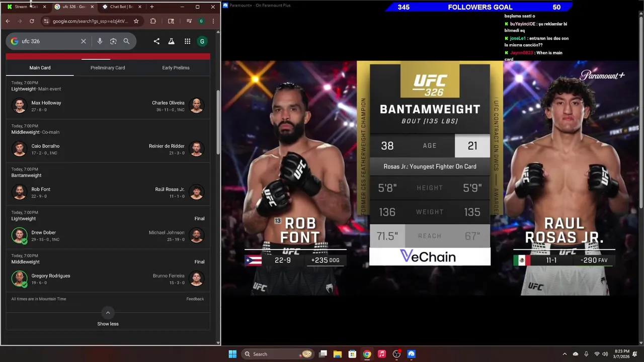Collapse fight list with the Show less arrow
Image resolution: width=644 pixels, height=362 pixels.
pos(108,313)
